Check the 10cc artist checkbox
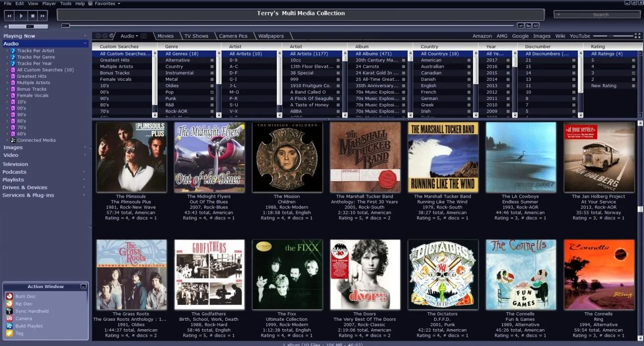Viewport: 644px width, 346px height. [x=338, y=60]
